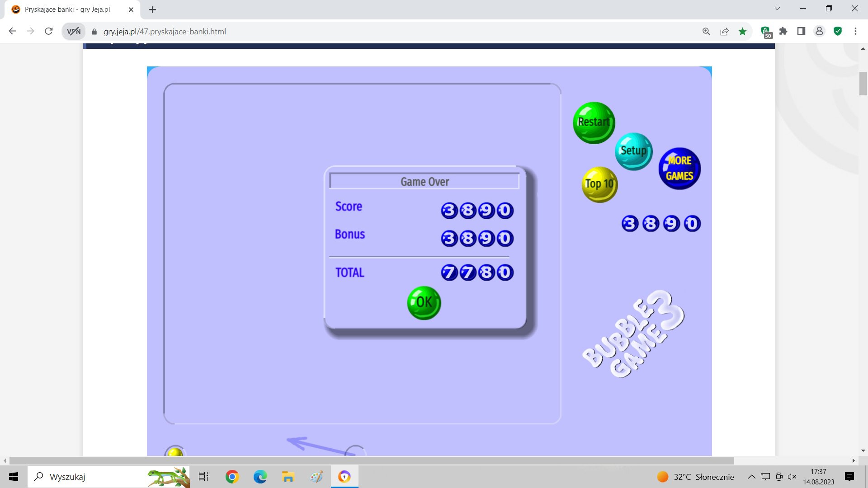This screenshot has height=488, width=868.
Task: Share this page icon
Action: (724, 31)
